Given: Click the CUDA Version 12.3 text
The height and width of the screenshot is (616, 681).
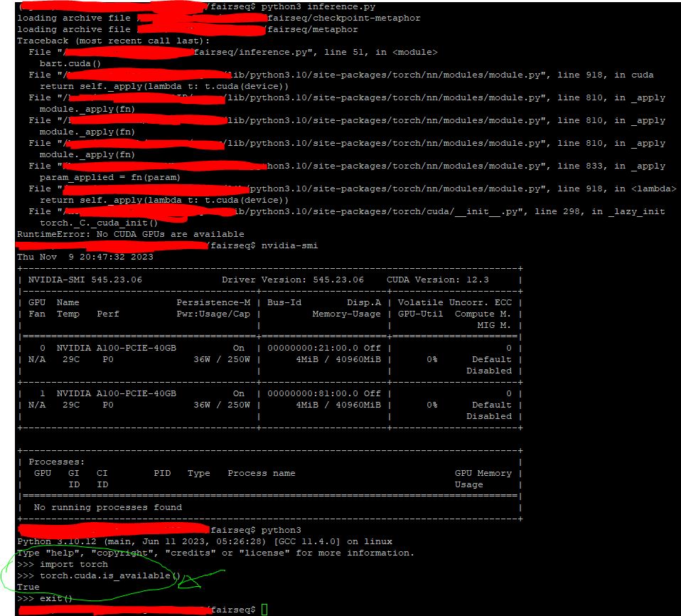Looking at the screenshot, I should [x=437, y=280].
